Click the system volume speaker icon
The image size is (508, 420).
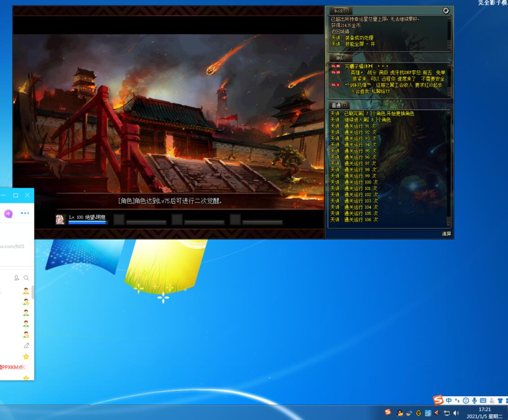point(456,413)
